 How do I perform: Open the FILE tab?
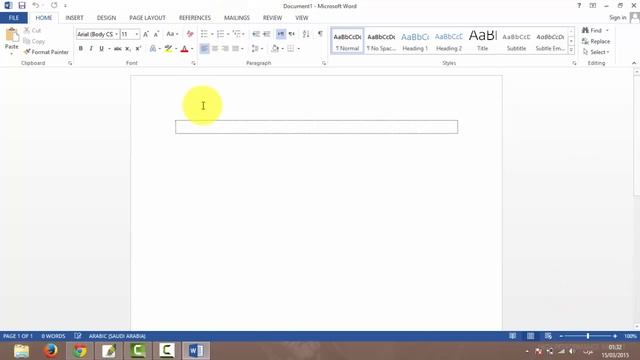[13, 18]
